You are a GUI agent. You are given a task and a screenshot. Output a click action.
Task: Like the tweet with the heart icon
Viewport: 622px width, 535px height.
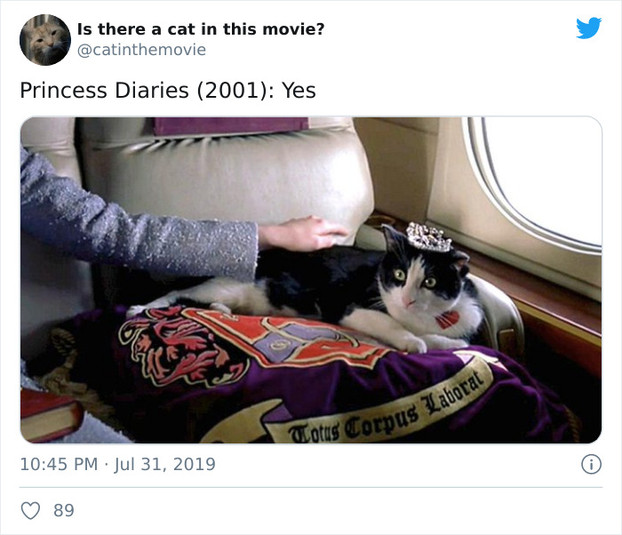click(x=31, y=510)
